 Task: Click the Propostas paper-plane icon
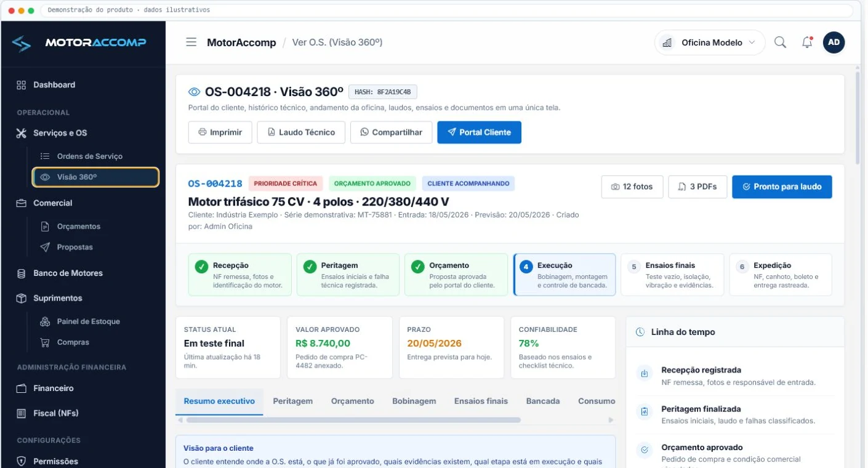click(x=45, y=248)
